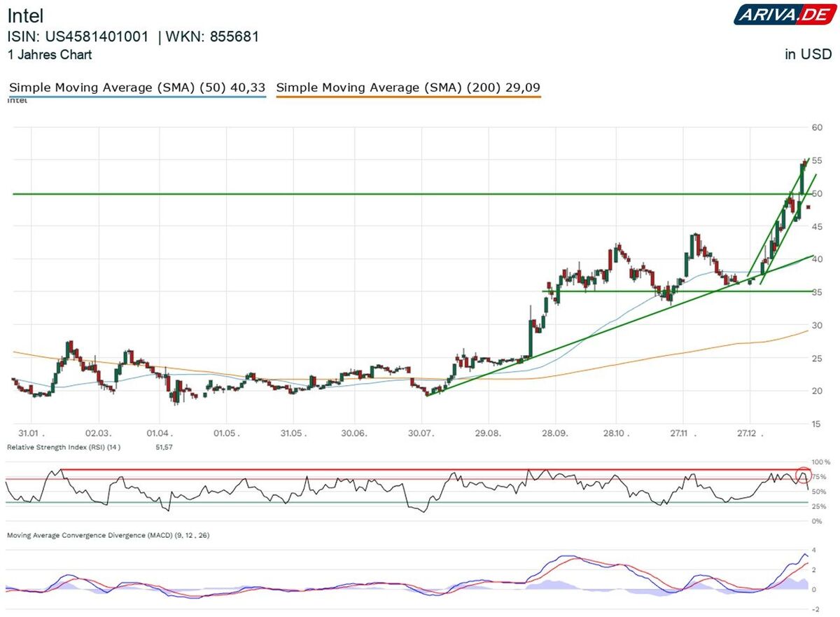
Task: Select the SMA (200) 29,09 legend entry
Action: [408, 88]
